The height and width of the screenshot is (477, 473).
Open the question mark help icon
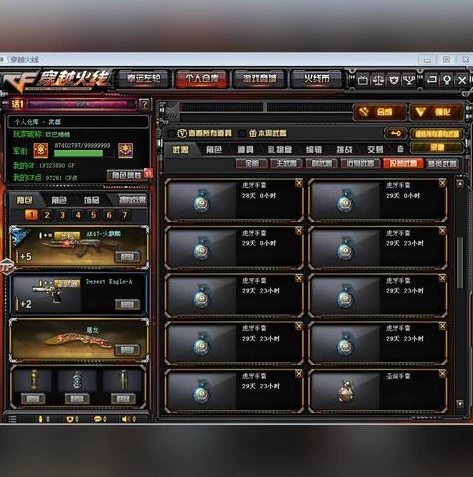[x=144, y=104]
